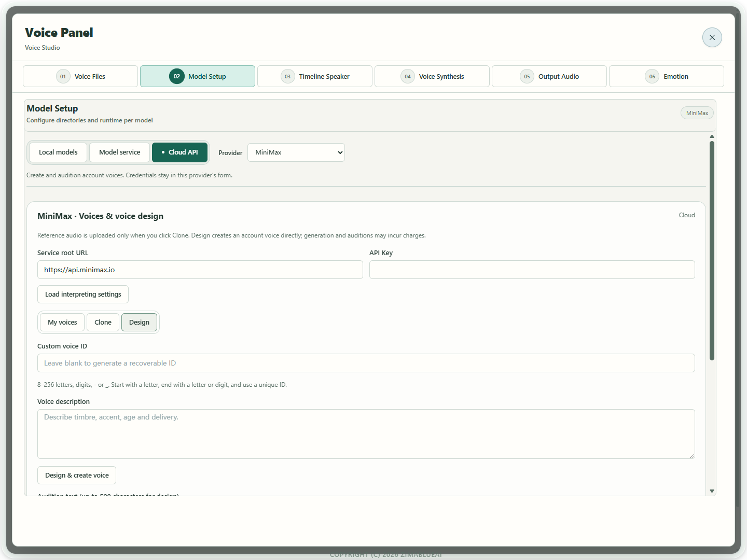Switch to Model service mode
This screenshot has width=747, height=560.
tap(120, 152)
